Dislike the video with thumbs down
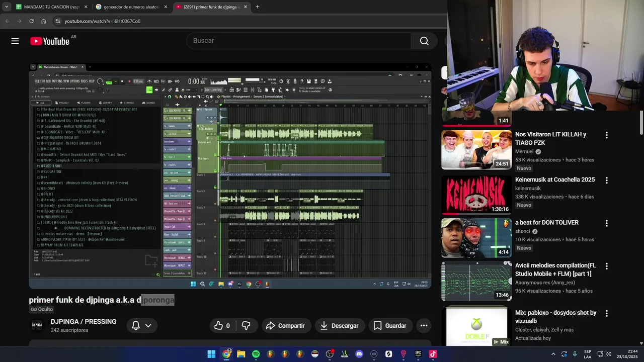Screen dimensions: 644x362 pos(246,326)
